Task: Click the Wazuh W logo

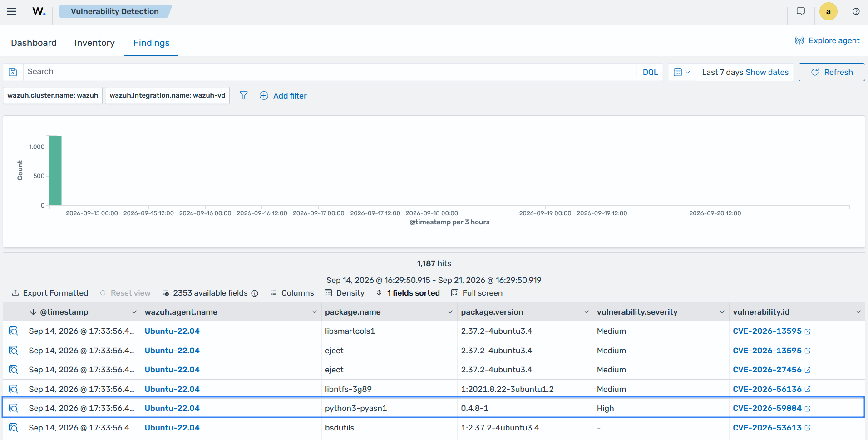Action: tap(39, 11)
